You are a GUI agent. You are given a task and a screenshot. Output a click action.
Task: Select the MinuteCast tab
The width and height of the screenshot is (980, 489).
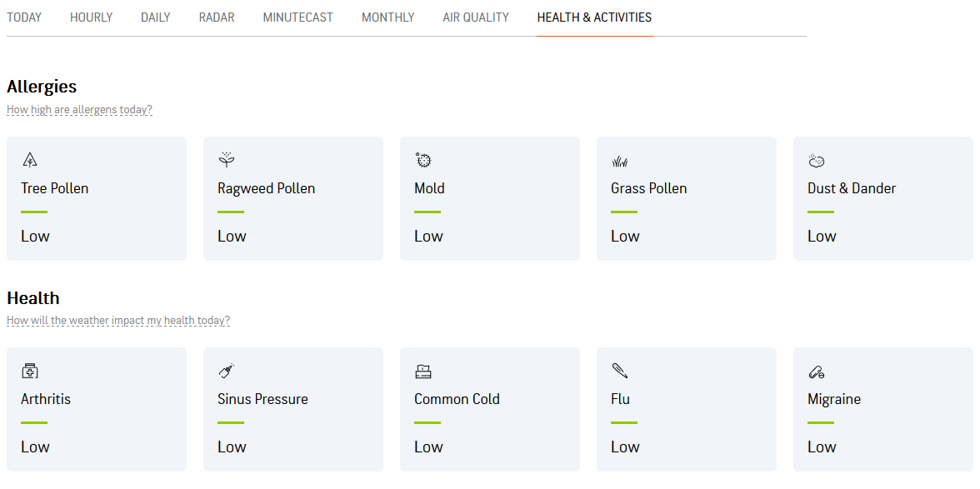pyautogui.click(x=297, y=17)
